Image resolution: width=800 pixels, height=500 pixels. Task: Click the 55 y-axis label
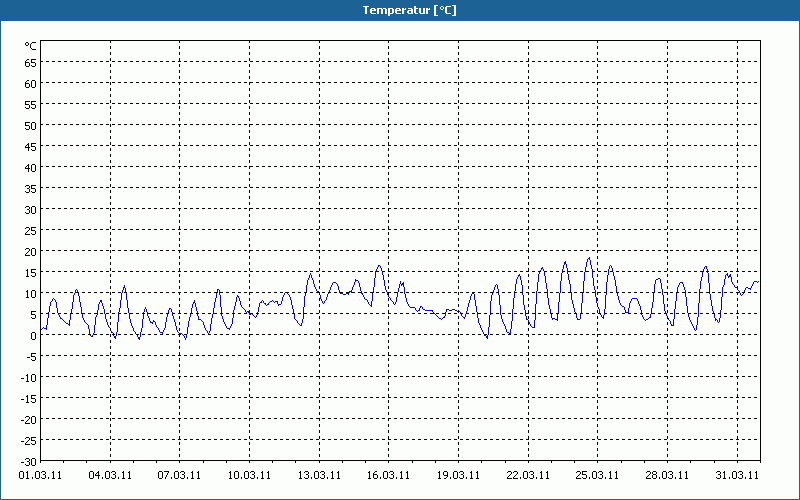(31, 105)
